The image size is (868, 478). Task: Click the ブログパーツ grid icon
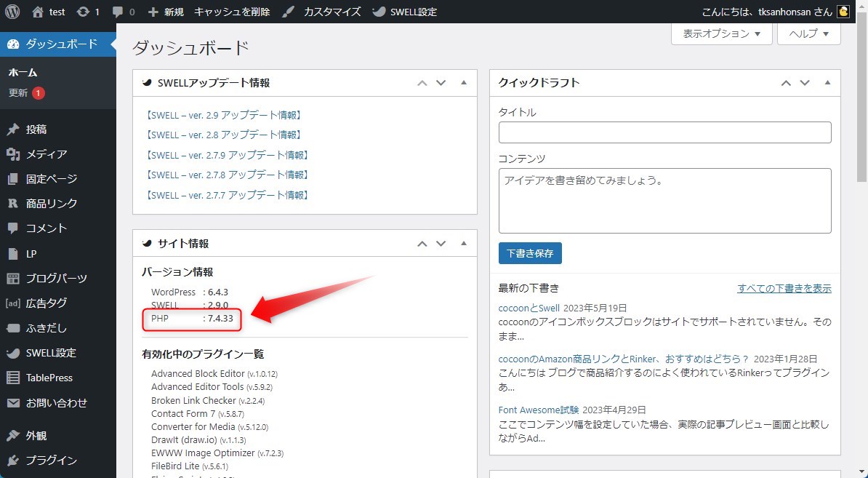coord(13,278)
